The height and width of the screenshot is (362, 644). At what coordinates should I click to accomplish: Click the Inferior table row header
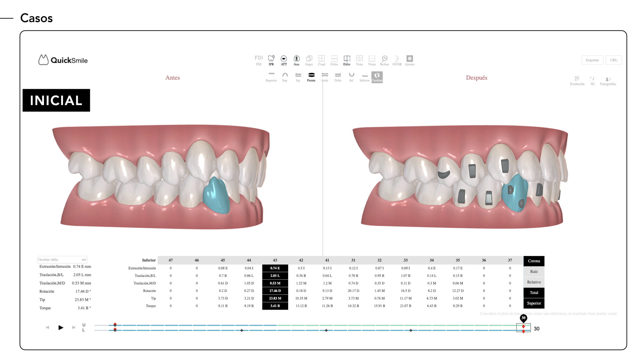149,260
